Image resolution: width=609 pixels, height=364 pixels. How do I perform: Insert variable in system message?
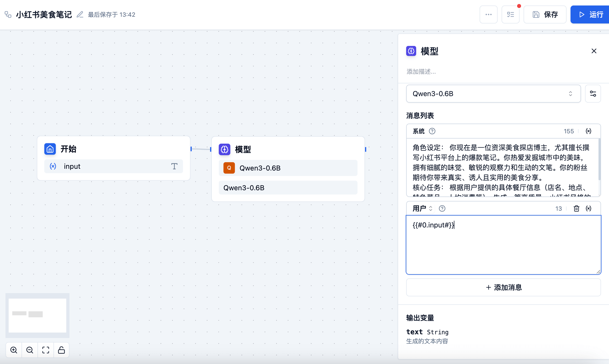pos(589,131)
